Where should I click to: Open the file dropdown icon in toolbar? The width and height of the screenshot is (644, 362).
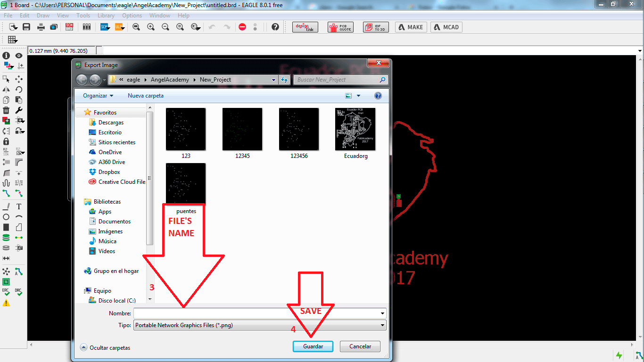click(x=13, y=27)
